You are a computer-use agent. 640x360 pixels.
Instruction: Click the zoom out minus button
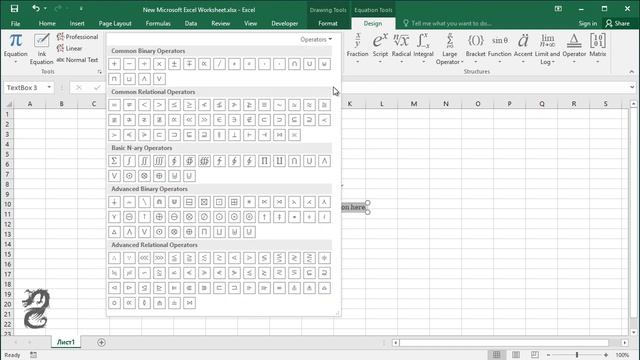(549, 355)
